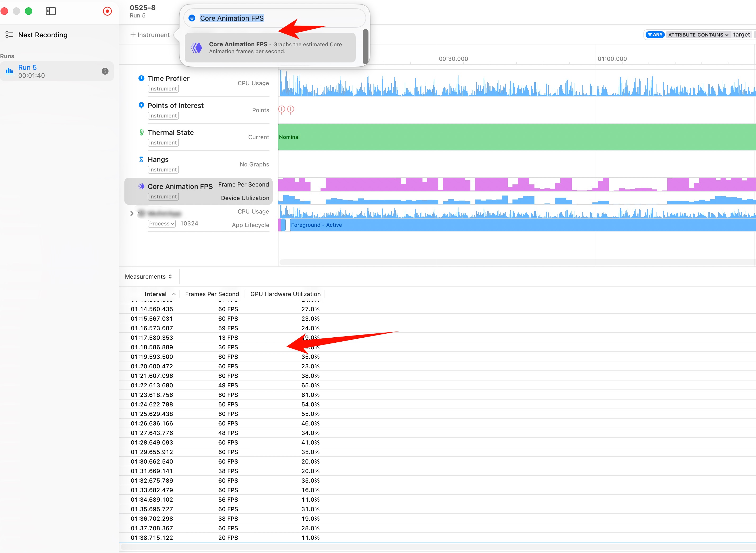The height and width of the screenshot is (553, 756).
Task: Click the Time Profiler instrument icon
Action: click(x=141, y=78)
